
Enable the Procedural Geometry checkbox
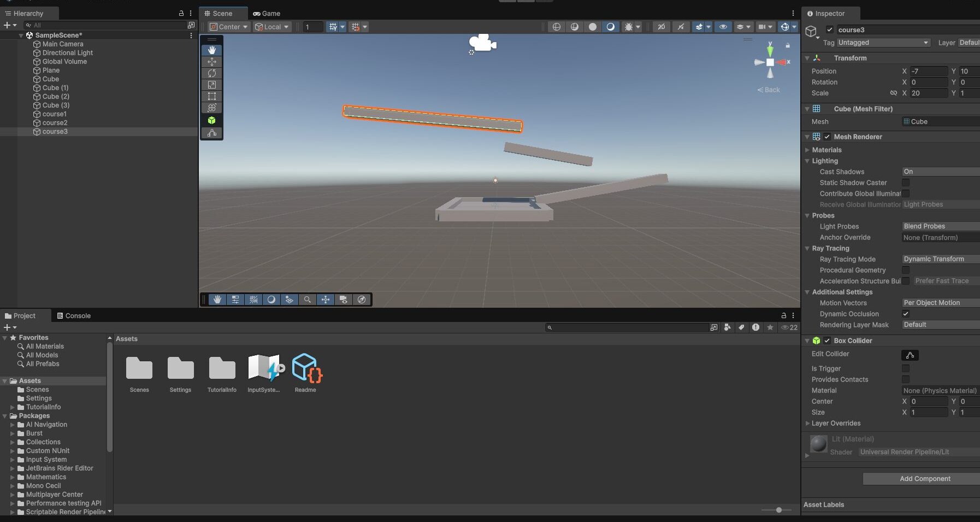click(906, 270)
